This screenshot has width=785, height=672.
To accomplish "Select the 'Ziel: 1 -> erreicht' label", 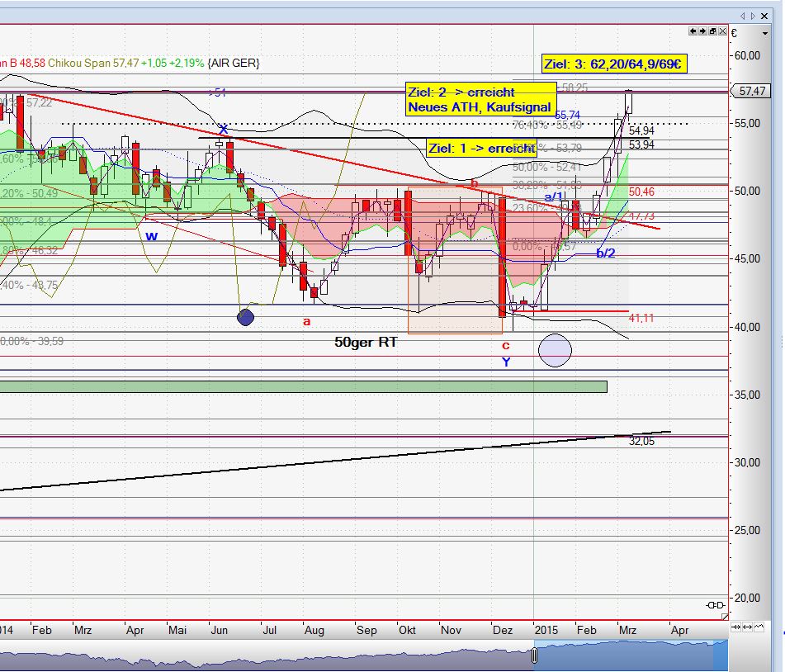I will click(480, 149).
